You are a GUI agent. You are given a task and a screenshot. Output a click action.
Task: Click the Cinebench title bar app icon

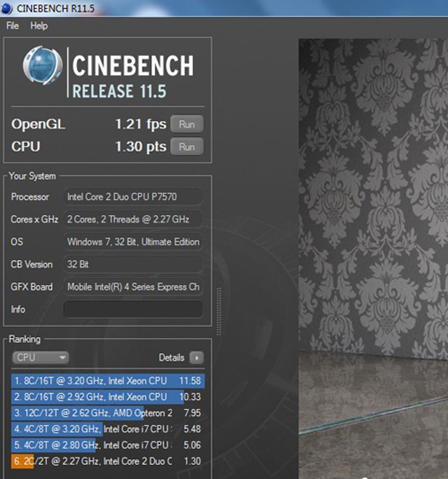pyautogui.click(x=7, y=8)
